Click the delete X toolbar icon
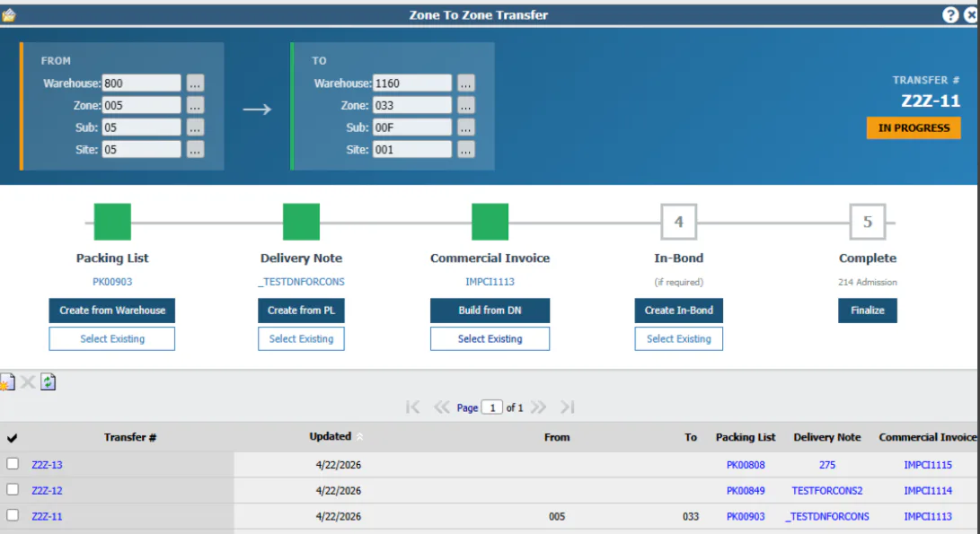Image resolution: width=980 pixels, height=534 pixels. coord(28,381)
